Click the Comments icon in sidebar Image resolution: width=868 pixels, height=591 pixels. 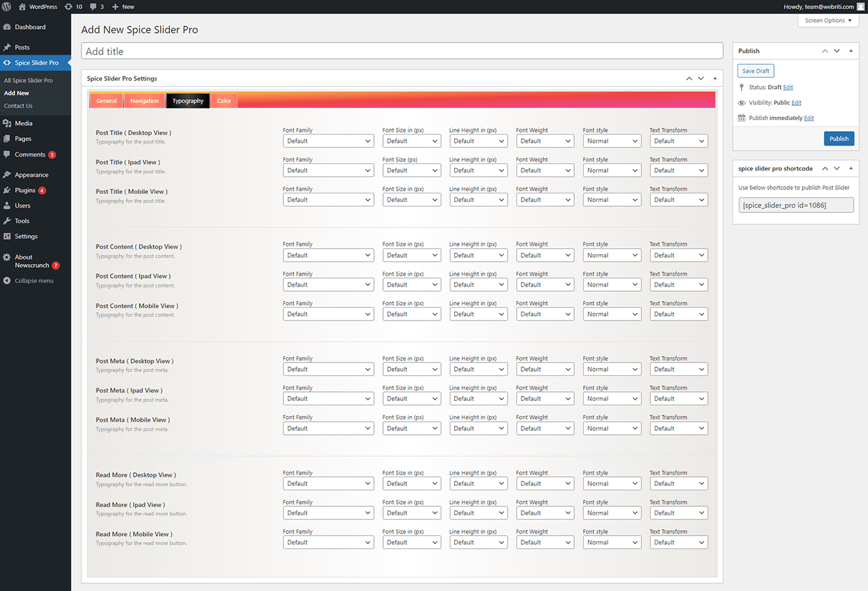pyautogui.click(x=7, y=155)
